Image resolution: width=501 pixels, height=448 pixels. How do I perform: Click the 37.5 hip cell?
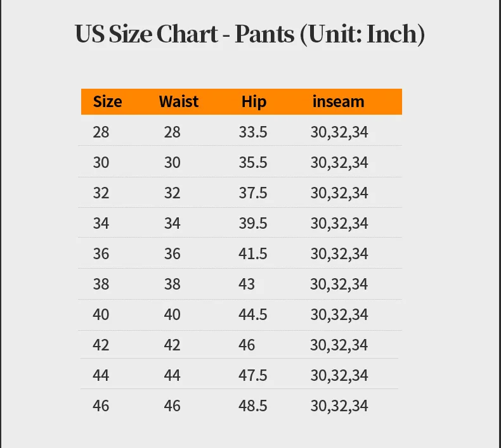pos(253,193)
